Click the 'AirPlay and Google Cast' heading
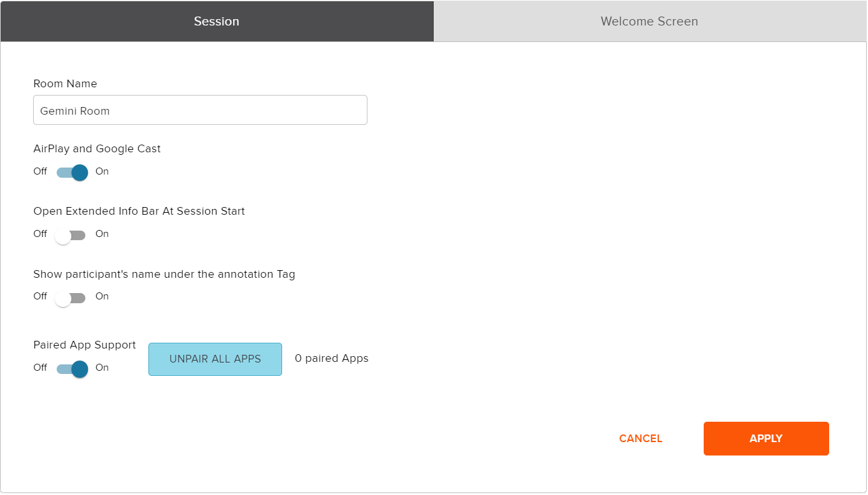 pos(97,148)
